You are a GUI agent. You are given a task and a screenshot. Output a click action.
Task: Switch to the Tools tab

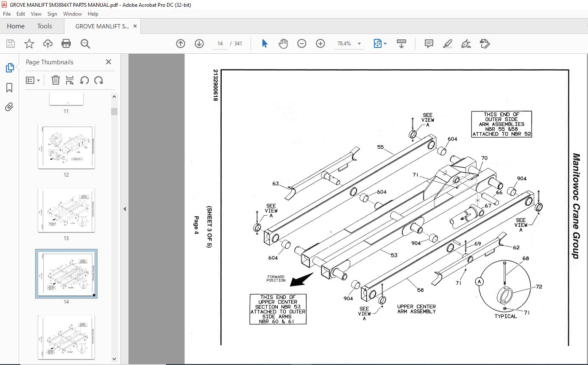pos(45,26)
